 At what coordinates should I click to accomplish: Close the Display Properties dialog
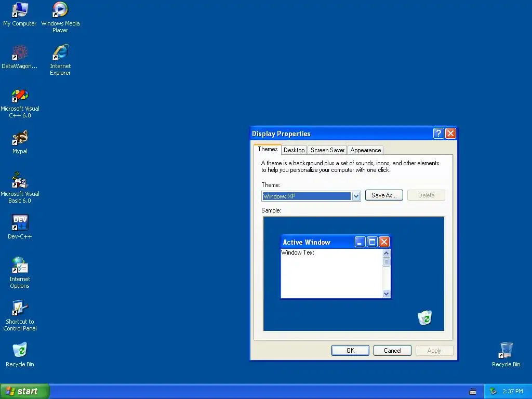point(450,134)
